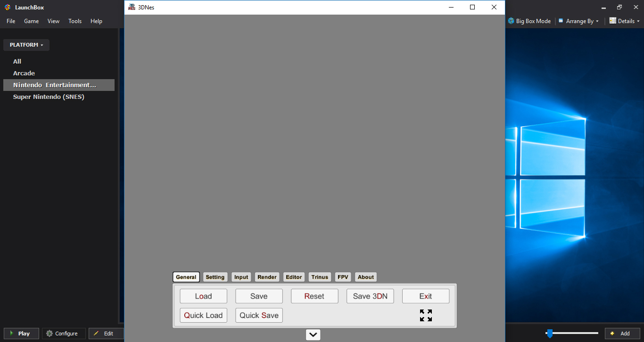Switch to the Input tab in 3DNes
The image size is (644, 342).
241,277
